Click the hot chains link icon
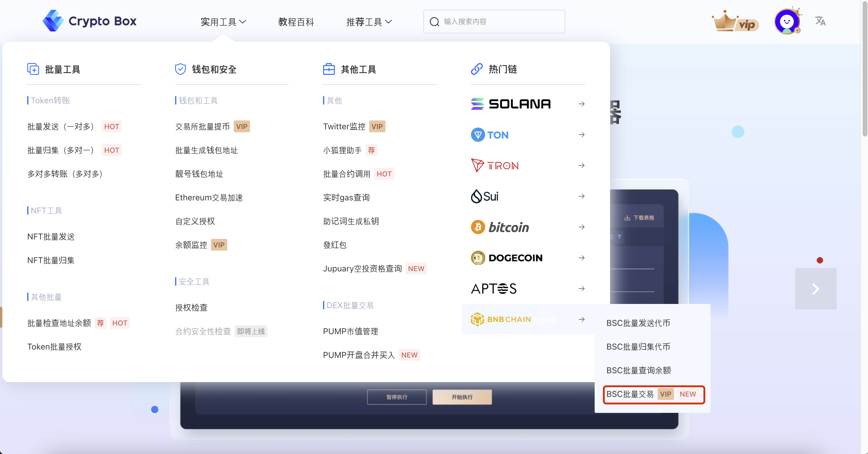Image resolution: width=868 pixels, height=454 pixels. click(477, 69)
